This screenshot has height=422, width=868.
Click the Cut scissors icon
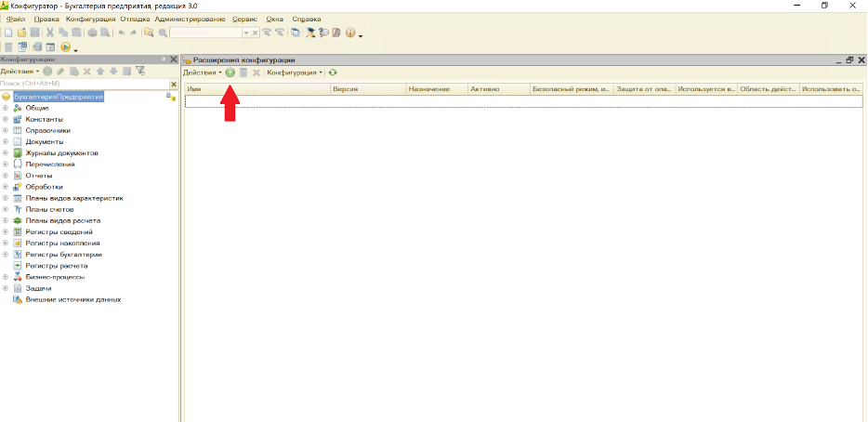tap(50, 33)
